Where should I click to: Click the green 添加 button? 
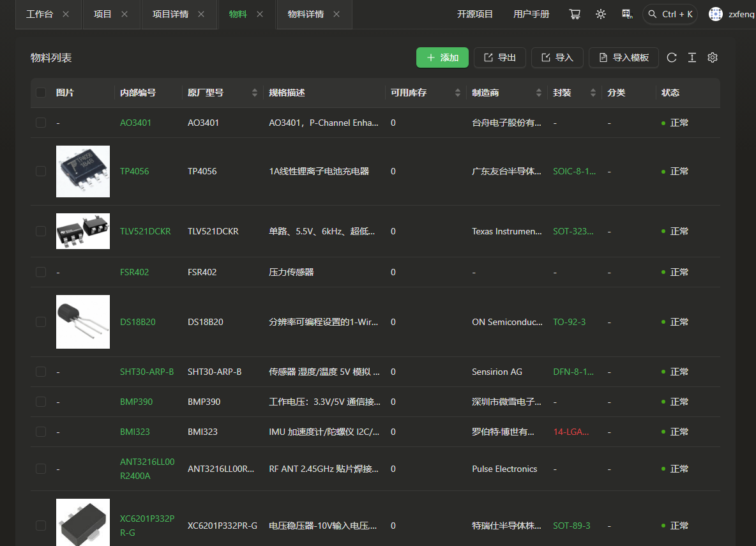tap(442, 57)
